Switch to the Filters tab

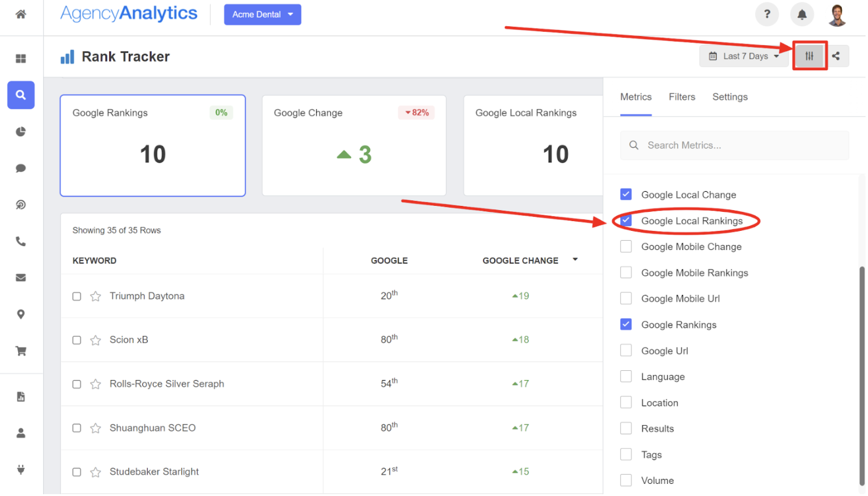point(682,97)
